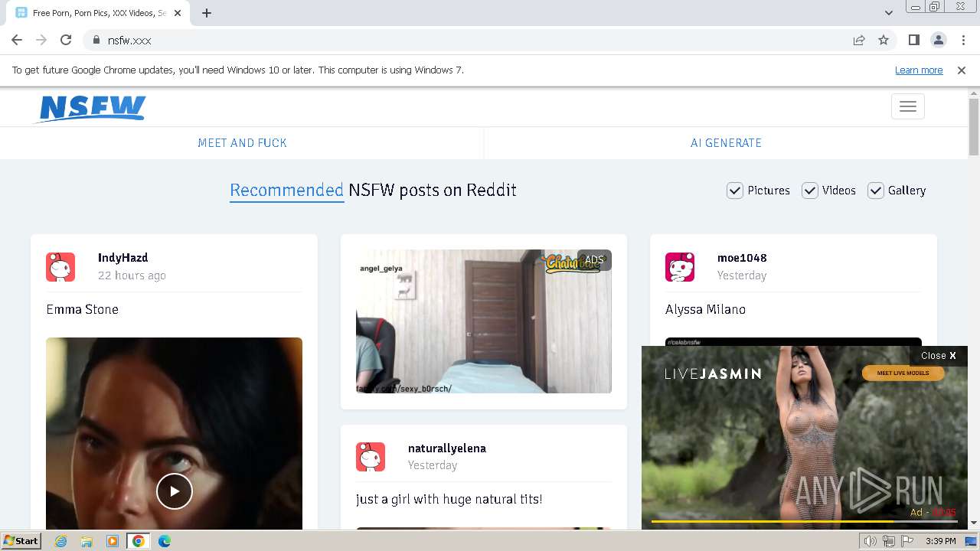Click the Chrome taskbar icon
This screenshot has width=980, height=551.
[x=138, y=541]
